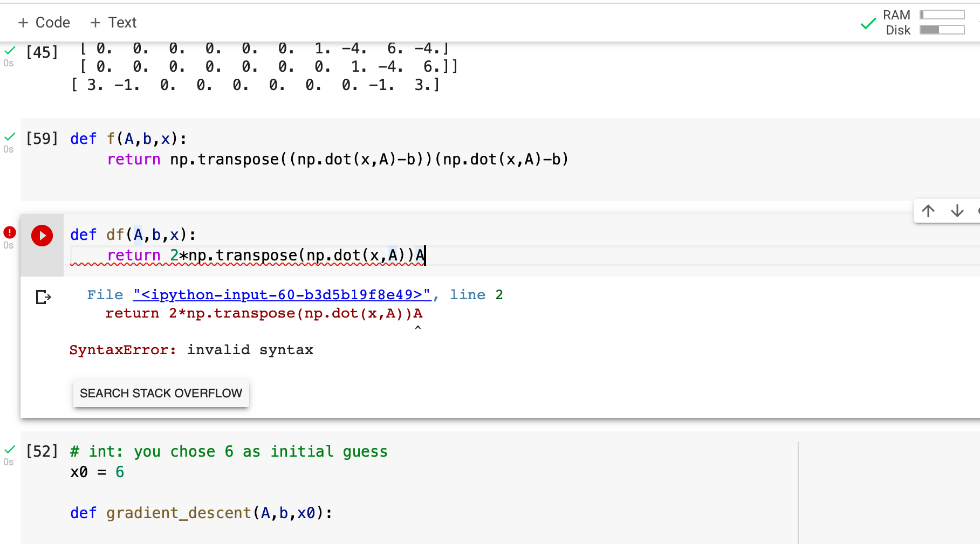Click the runtime connected checkmark near RAM

click(x=868, y=24)
